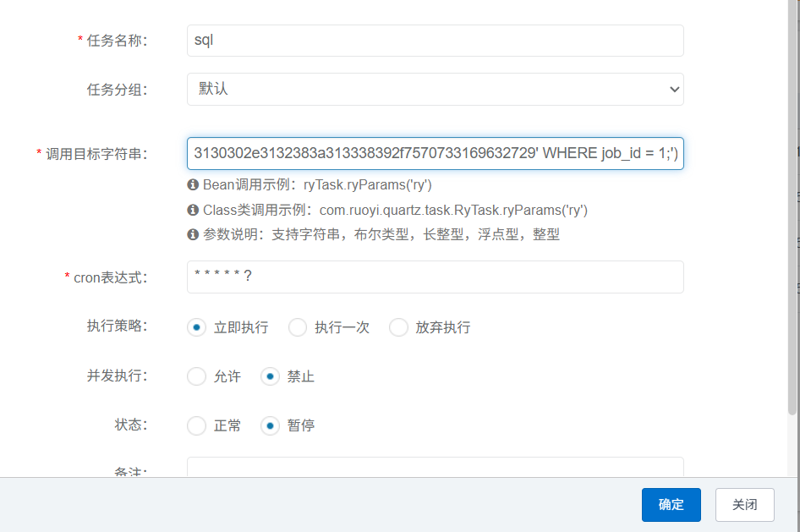Select the 立即执行 radio button
This screenshot has width=800, height=532.
coord(196,327)
